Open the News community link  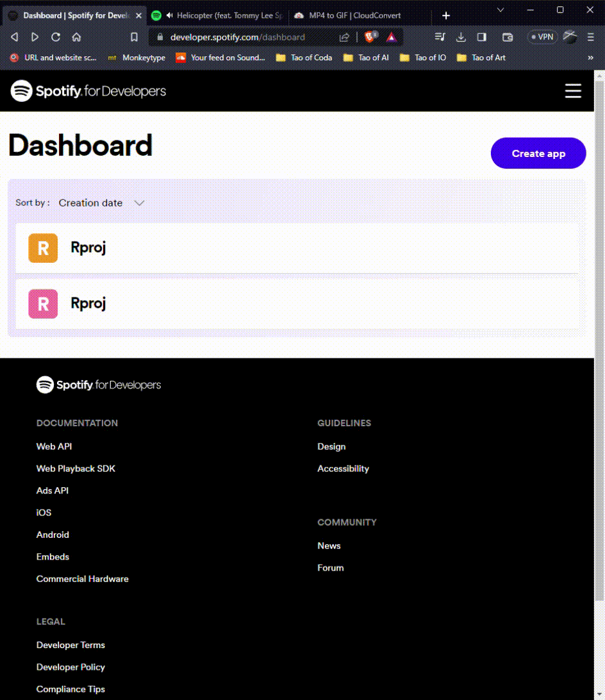pos(329,546)
